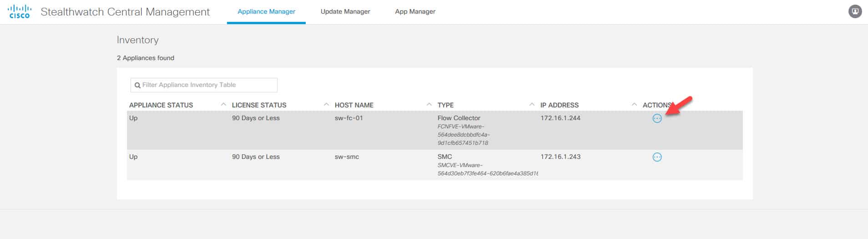Click the IP ADDRESS column header

point(559,105)
